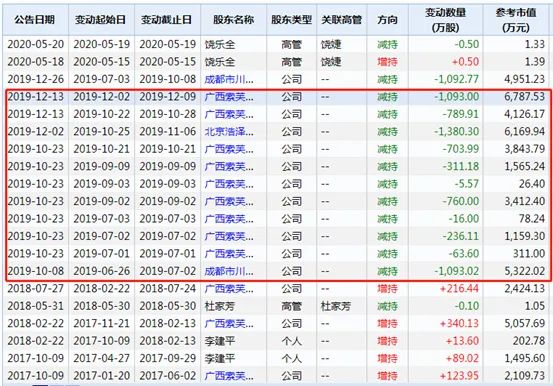Select announcement date 2018-05-31

(x=36, y=306)
